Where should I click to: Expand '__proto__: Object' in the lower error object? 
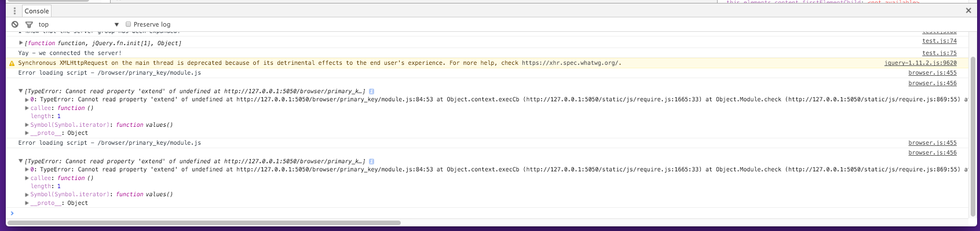27,203
